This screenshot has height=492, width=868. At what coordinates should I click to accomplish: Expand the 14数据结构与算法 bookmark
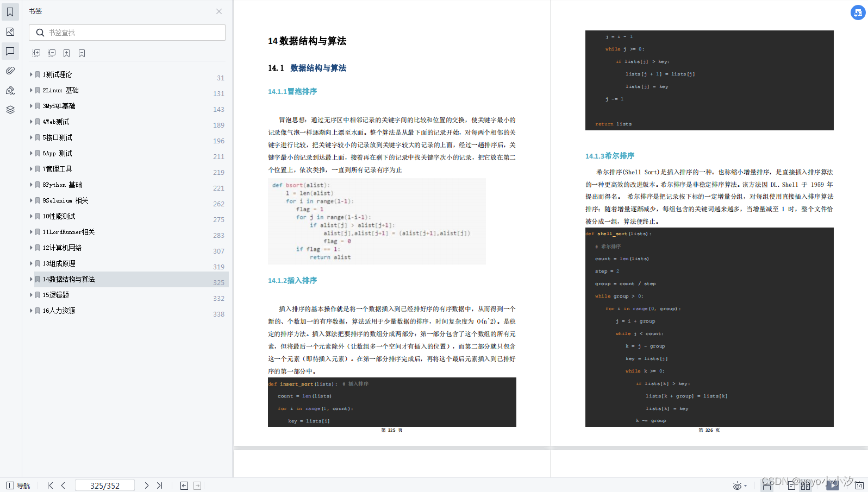pos(31,279)
